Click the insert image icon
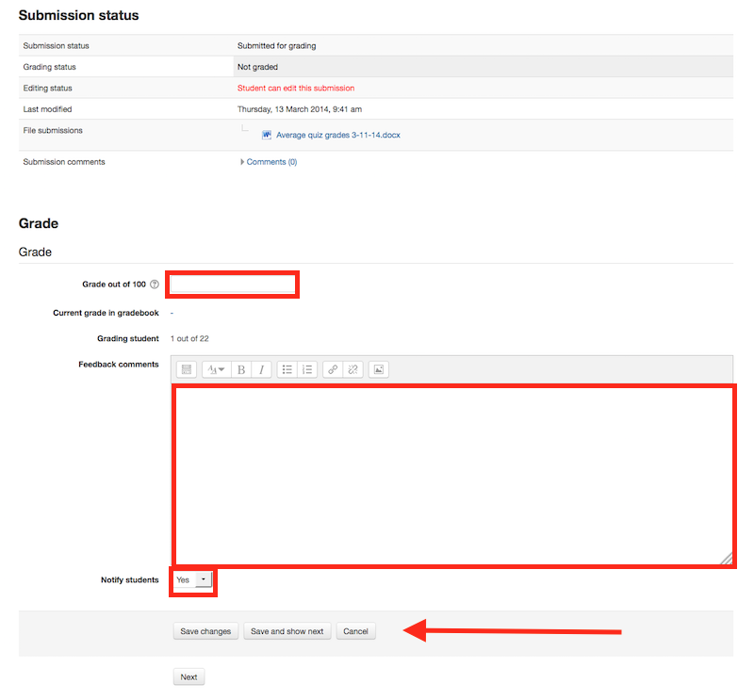 tap(379, 369)
